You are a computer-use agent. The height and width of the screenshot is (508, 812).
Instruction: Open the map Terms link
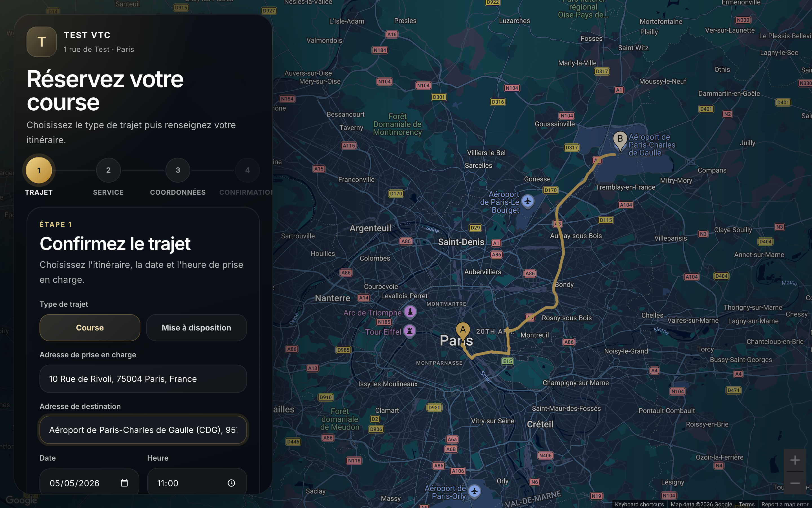[x=747, y=504]
